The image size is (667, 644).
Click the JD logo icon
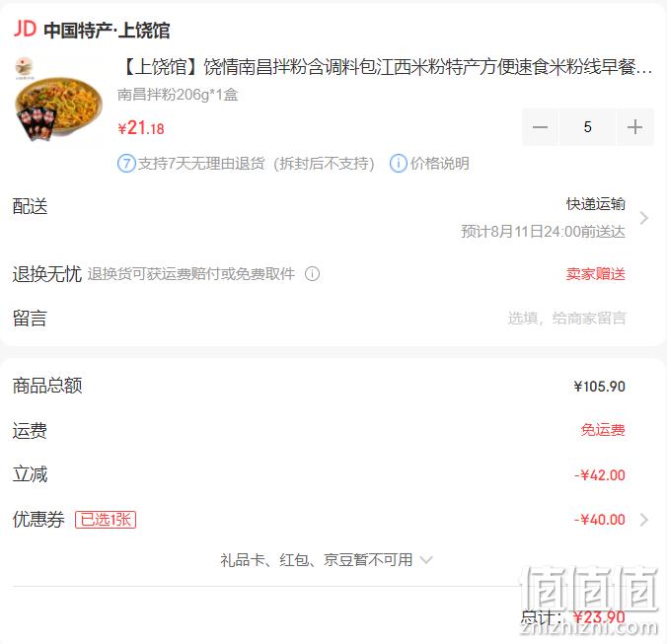(x=25, y=30)
